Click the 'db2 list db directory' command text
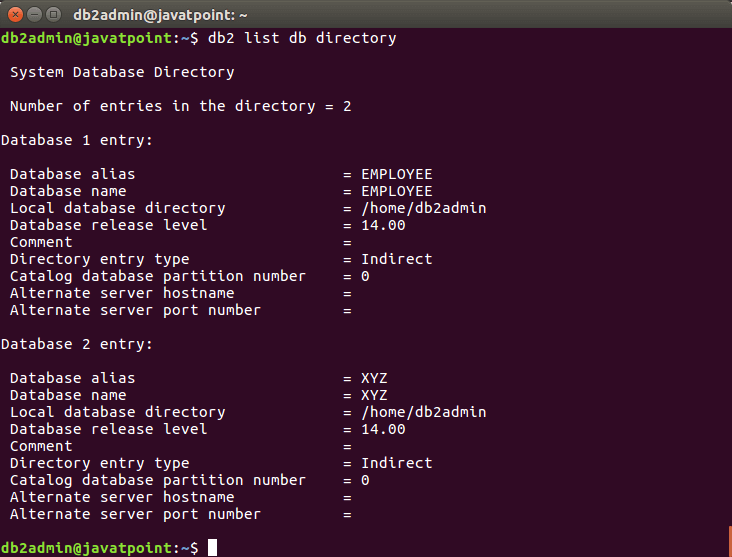This screenshot has width=732, height=557. (301, 38)
